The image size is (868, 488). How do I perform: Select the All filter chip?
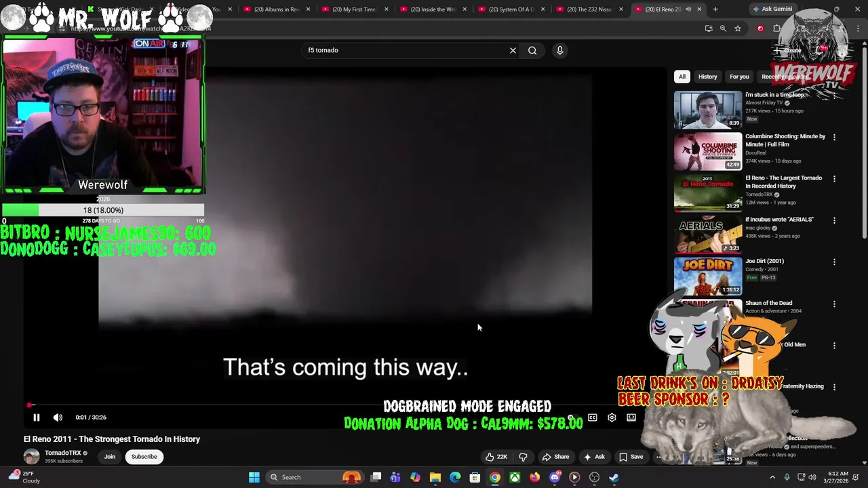coord(682,77)
